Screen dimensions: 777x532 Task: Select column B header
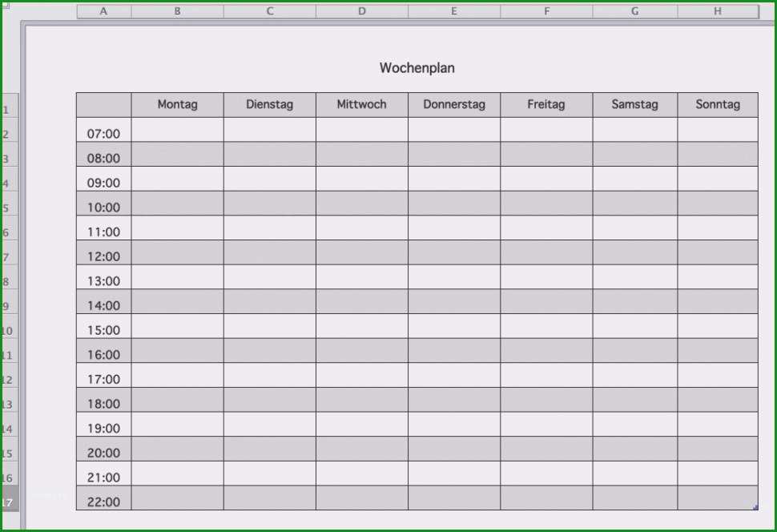[177, 11]
